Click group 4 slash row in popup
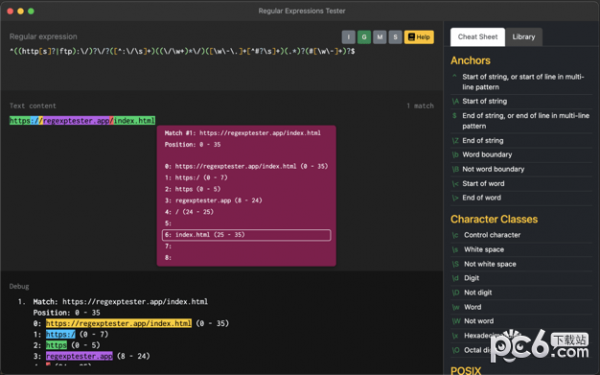This screenshot has width=600, height=375. [x=246, y=212]
